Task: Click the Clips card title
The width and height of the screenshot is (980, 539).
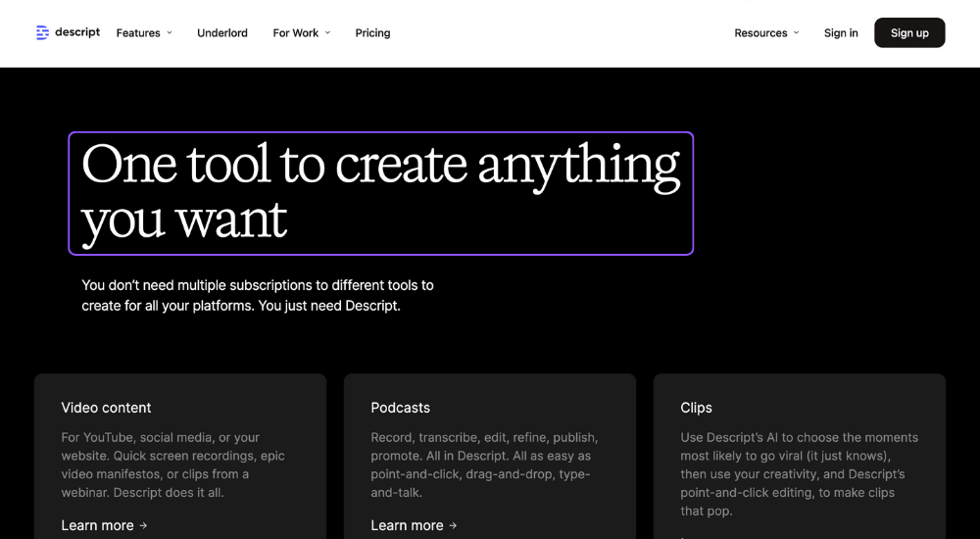Action: [696, 408]
